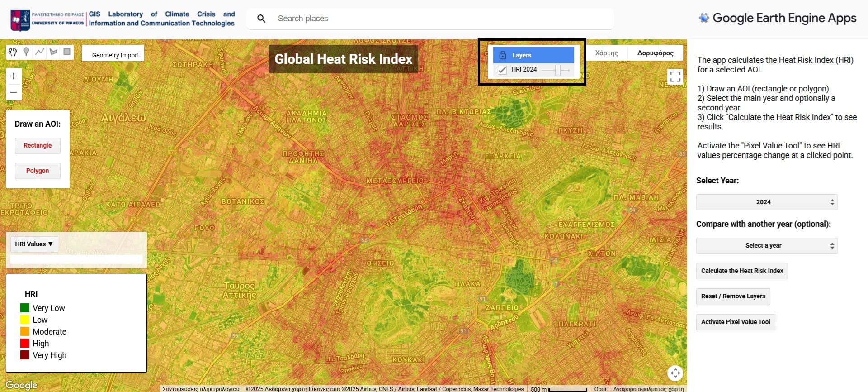Click the lock icon in Layers header

(502, 55)
